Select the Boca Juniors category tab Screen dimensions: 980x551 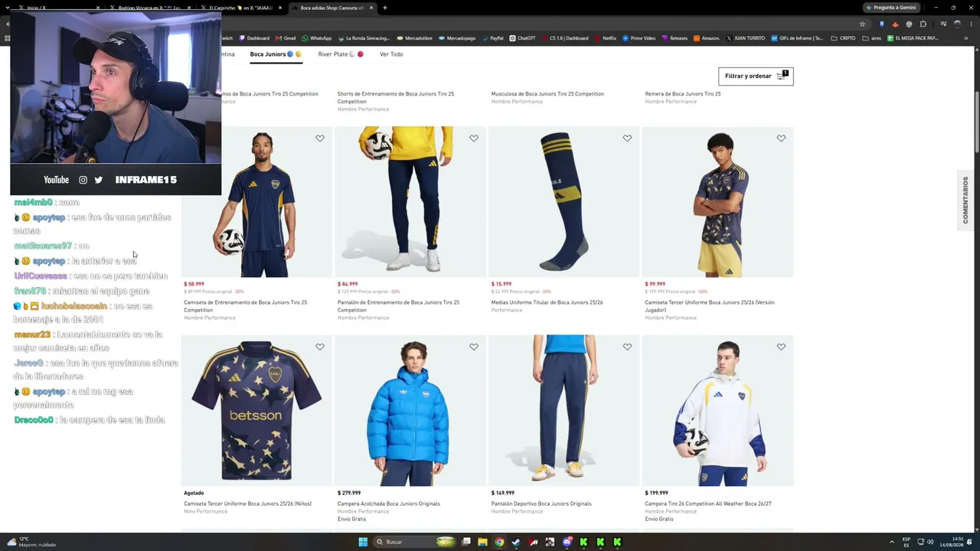click(276, 54)
